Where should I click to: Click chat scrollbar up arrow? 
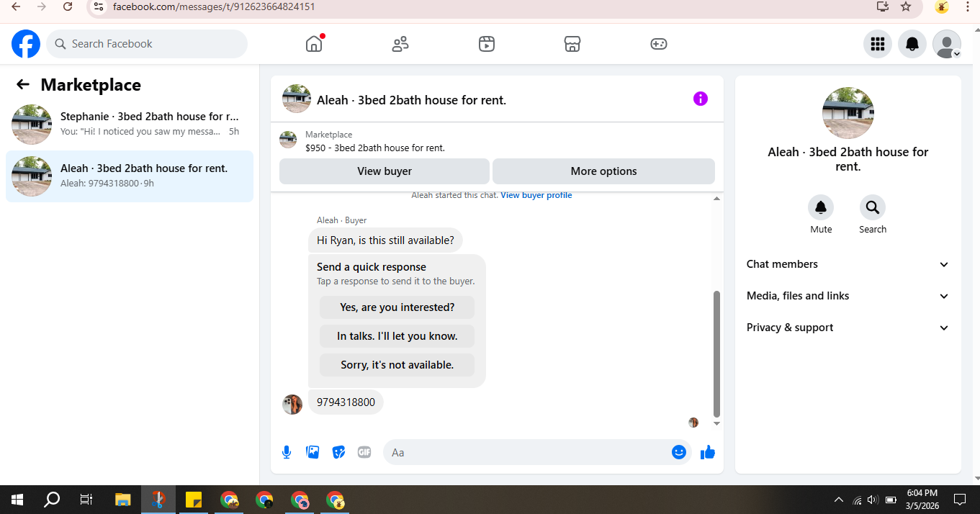click(x=716, y=198)
